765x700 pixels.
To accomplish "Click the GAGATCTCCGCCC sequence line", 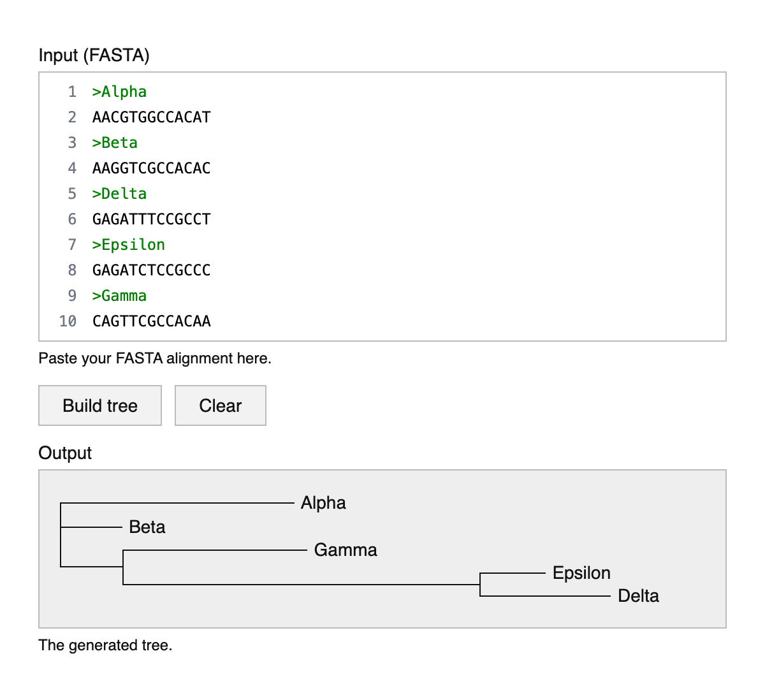I will (151, 270).
